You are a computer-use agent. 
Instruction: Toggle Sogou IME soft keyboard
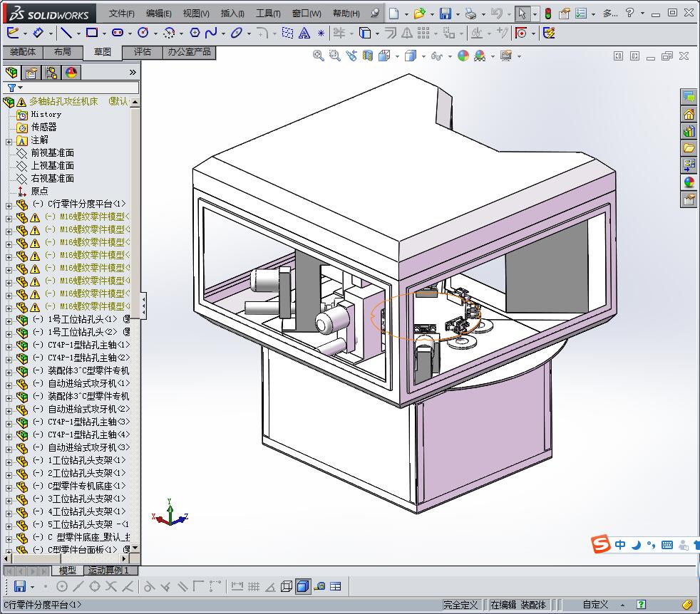coord(667,545)
